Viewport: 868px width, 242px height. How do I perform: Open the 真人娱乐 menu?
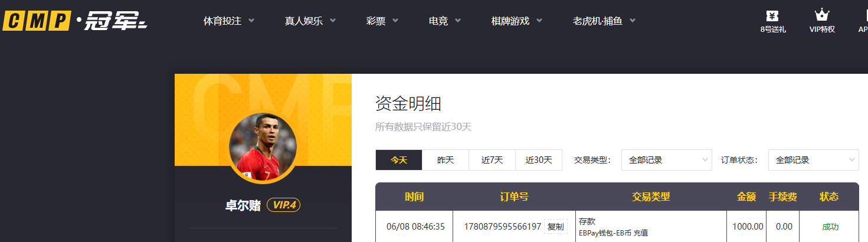point(303,21)
